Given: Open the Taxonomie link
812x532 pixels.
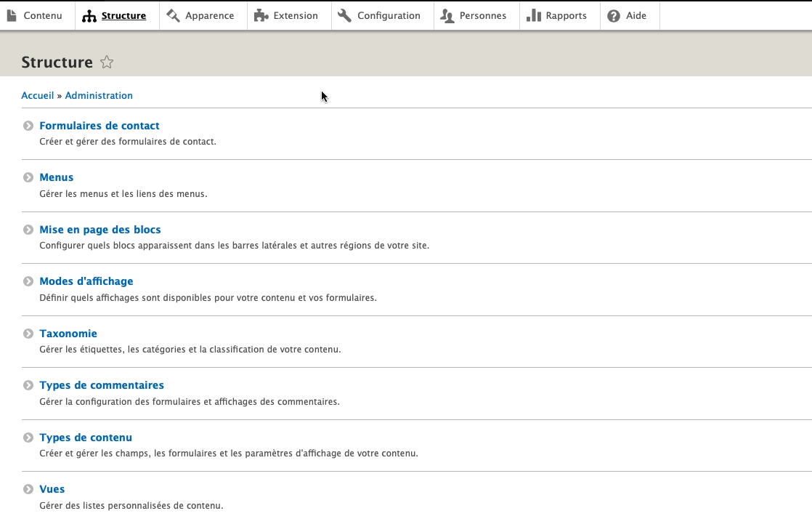Looking at the screenshot, I should [68, 333].
